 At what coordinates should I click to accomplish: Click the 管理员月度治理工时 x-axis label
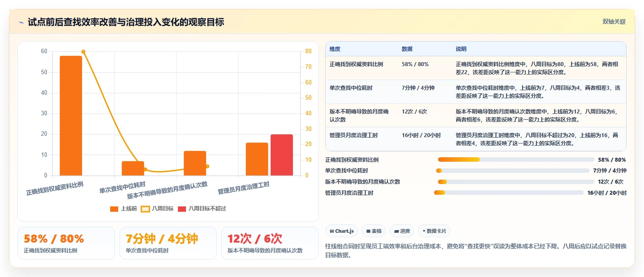tap(244, 188)
